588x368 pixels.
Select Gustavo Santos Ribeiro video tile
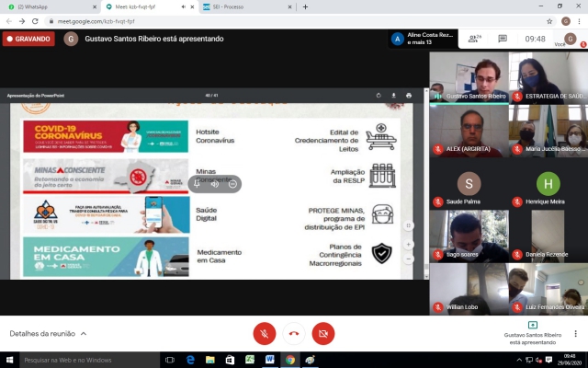click(x=469, y=77)
